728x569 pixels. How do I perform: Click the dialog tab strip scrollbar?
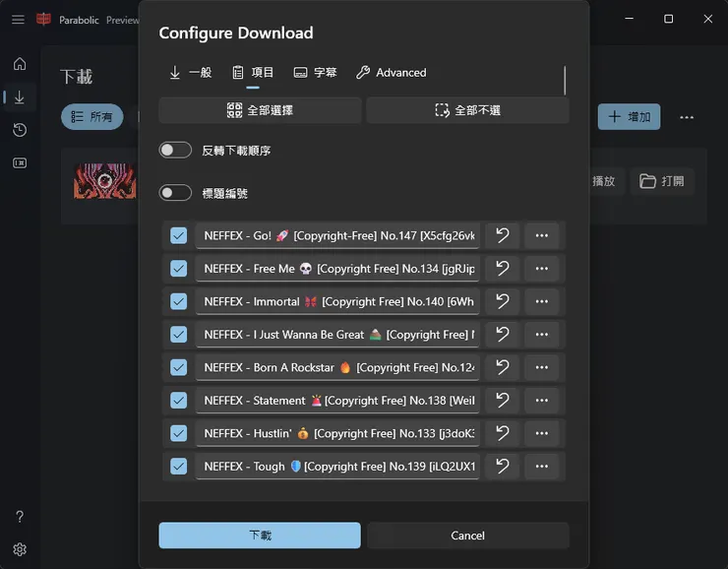[565, 80]
